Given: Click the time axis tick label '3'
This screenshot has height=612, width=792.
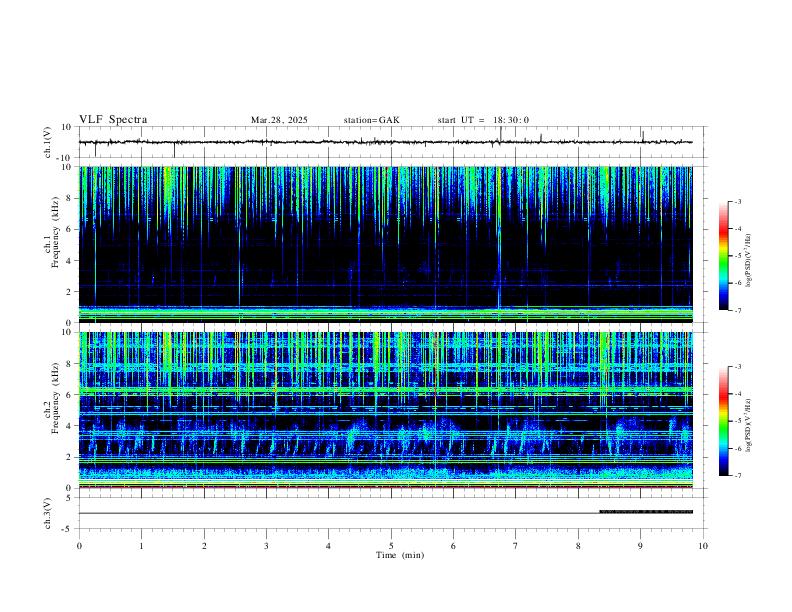Looking at the screenshot, I should coord(267,546).
